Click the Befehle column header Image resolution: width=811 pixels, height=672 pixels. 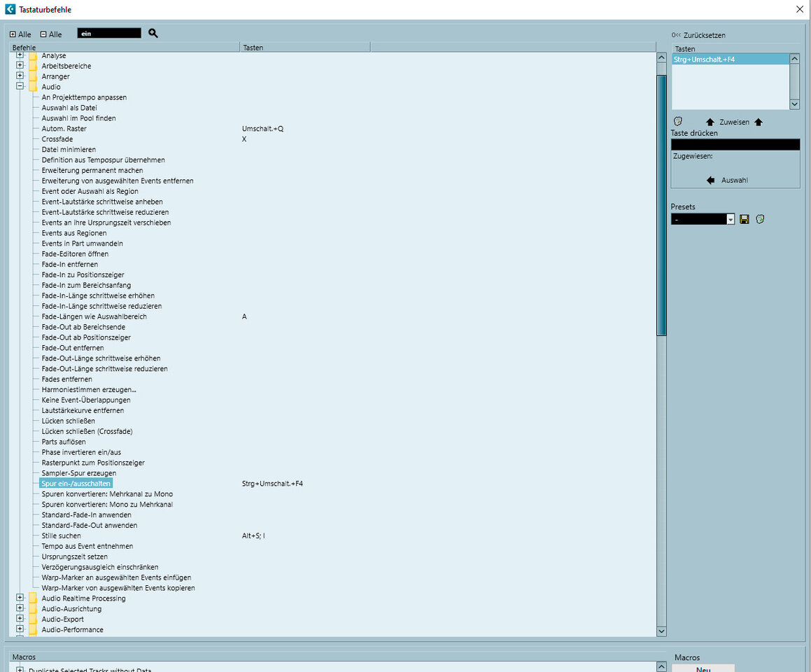coord(125,47)
